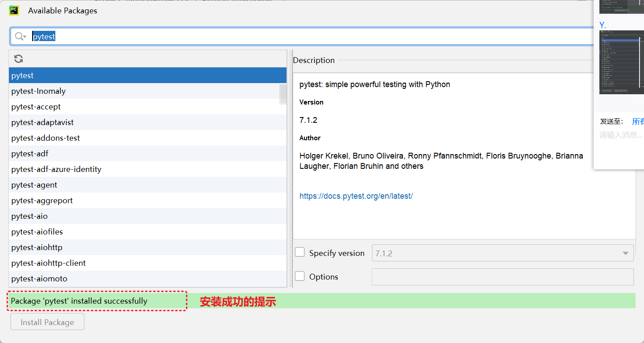The width and height of the screenshot is (644, 343).
Task: Select pytest-aiofiles in the list
Action: [148, 232]
